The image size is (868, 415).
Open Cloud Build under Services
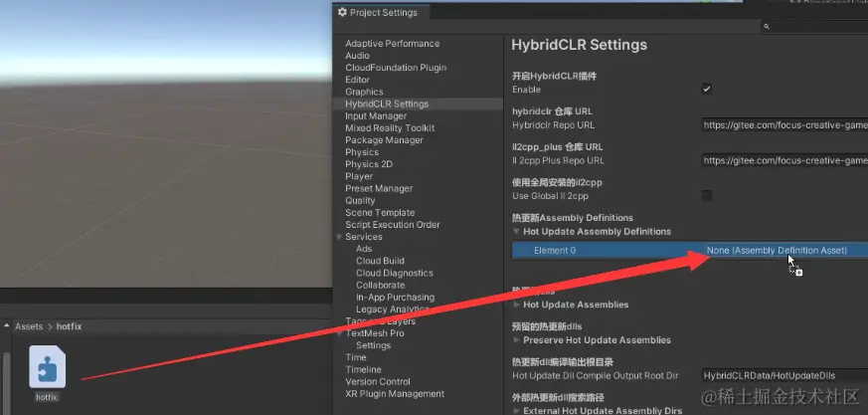[x=380, y=261]
